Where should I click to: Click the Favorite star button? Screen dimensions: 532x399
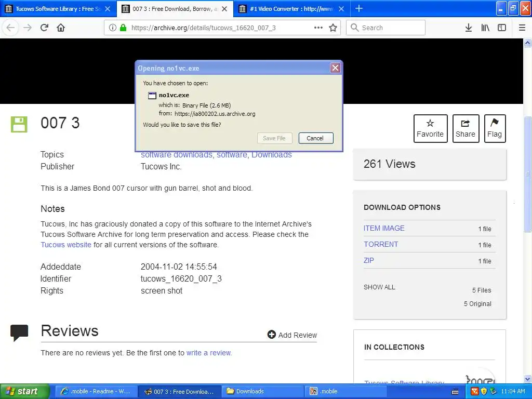(x=430, y=128)
